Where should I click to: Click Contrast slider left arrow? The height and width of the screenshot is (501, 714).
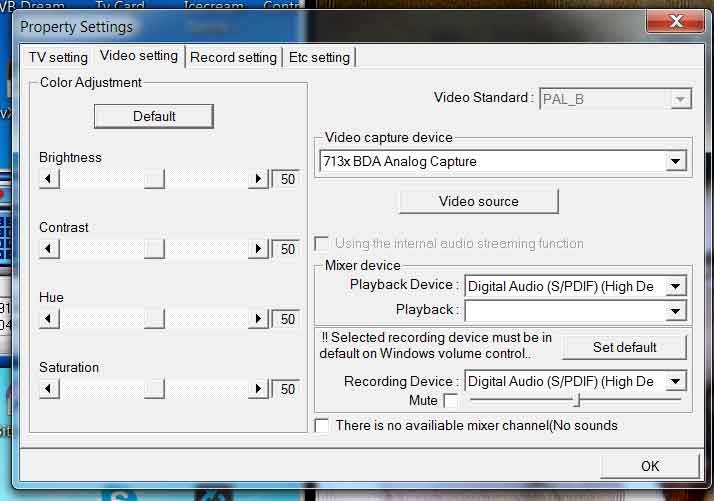[49, 249]
